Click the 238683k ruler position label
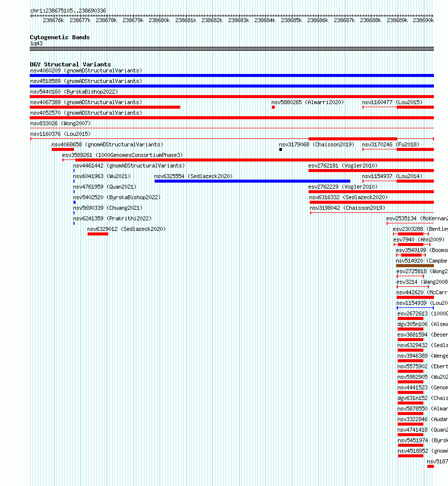This screenshot has height=486, width=448. (239, 20)
